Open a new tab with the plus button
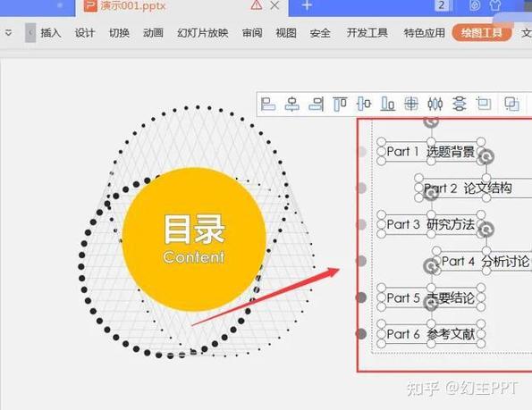Image resolution: width=532 pixels, height=410 pixels. pos(307,5)
